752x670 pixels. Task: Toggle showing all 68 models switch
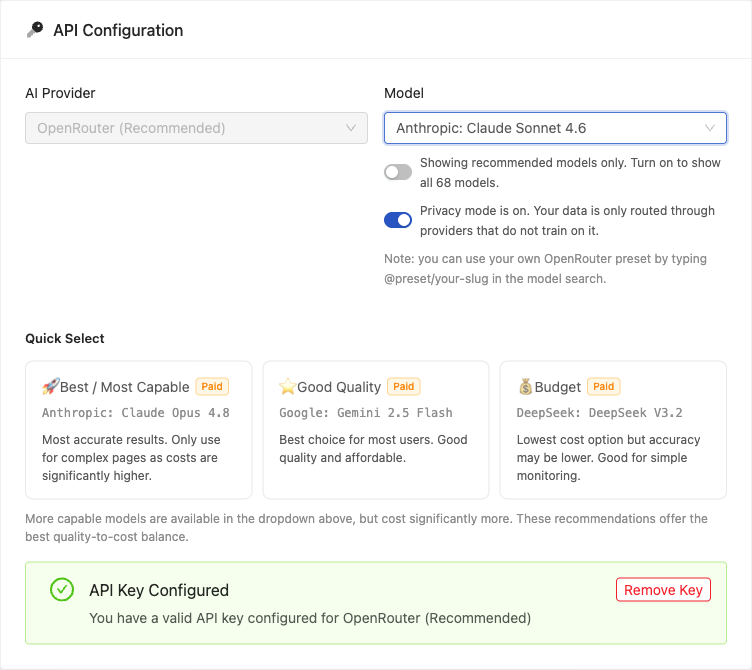click(x=398, y=172)
